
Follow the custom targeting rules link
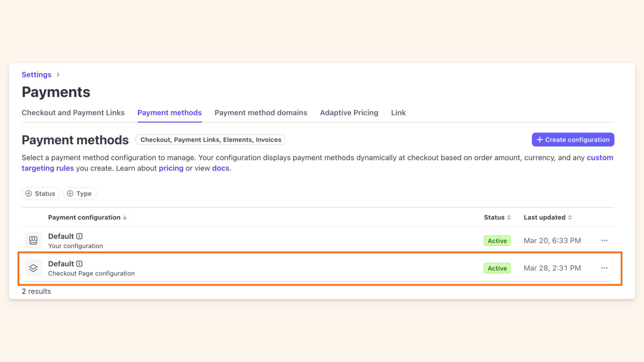click(317, 163)
